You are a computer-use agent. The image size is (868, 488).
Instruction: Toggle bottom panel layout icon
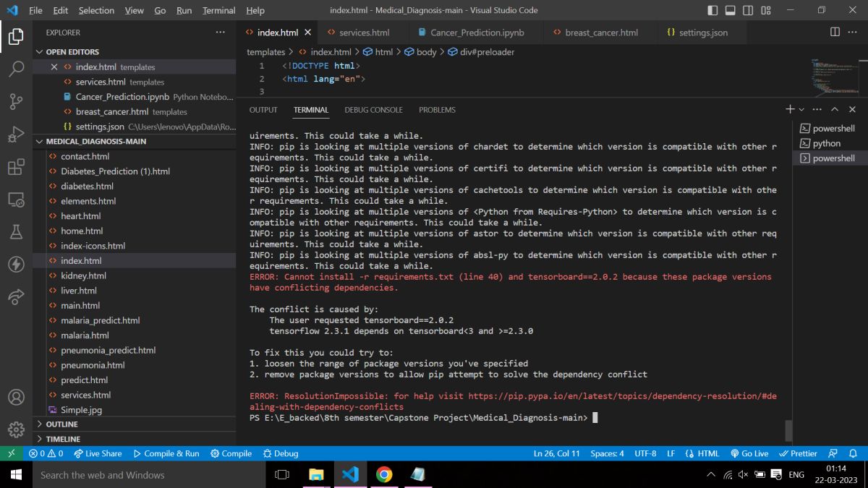[731, 10]
